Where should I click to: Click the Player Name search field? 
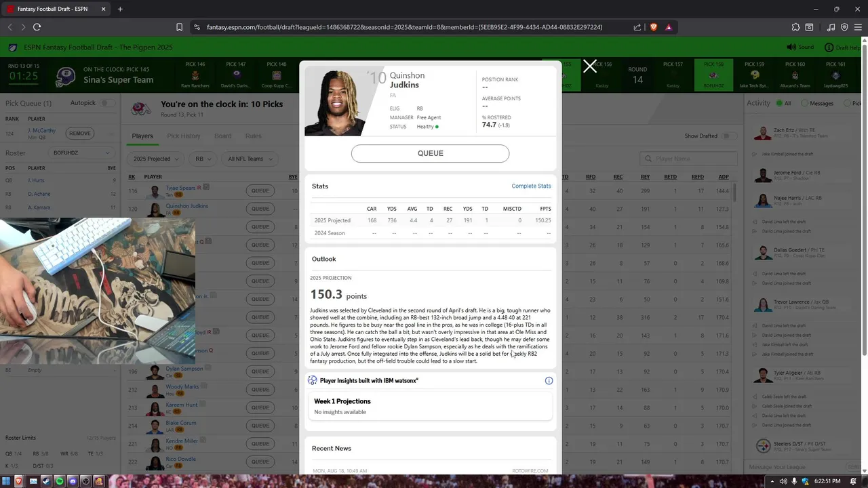tap(688, 159)
